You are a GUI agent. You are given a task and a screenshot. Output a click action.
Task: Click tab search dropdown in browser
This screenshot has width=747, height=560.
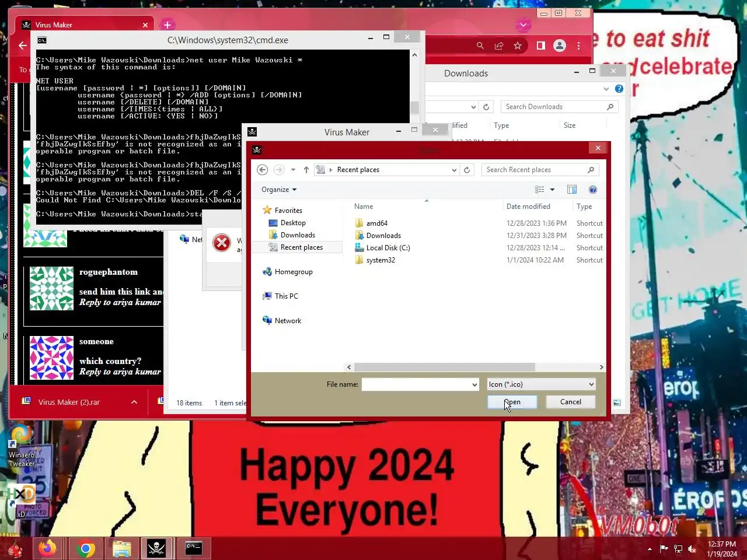coord(523,25)
